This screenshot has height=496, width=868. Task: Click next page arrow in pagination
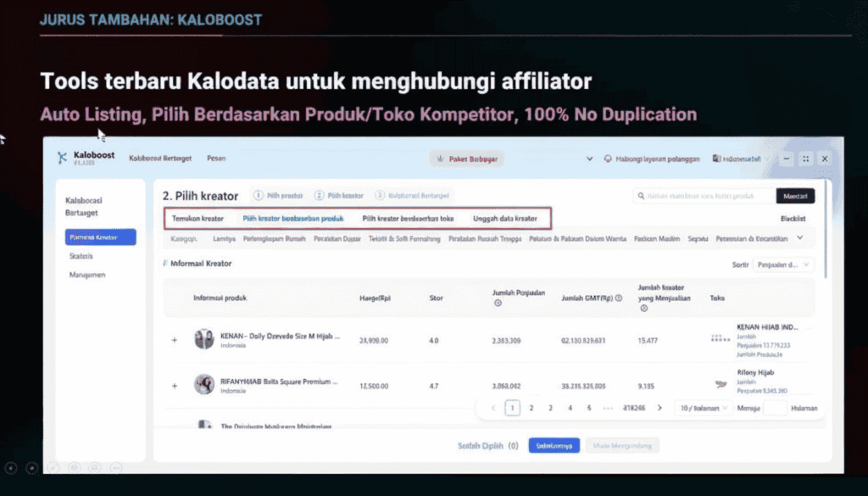point(659,408)
